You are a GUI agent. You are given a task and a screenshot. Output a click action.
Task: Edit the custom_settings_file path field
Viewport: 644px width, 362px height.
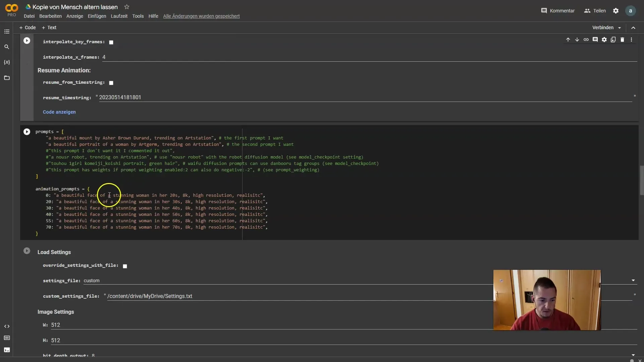369,296
